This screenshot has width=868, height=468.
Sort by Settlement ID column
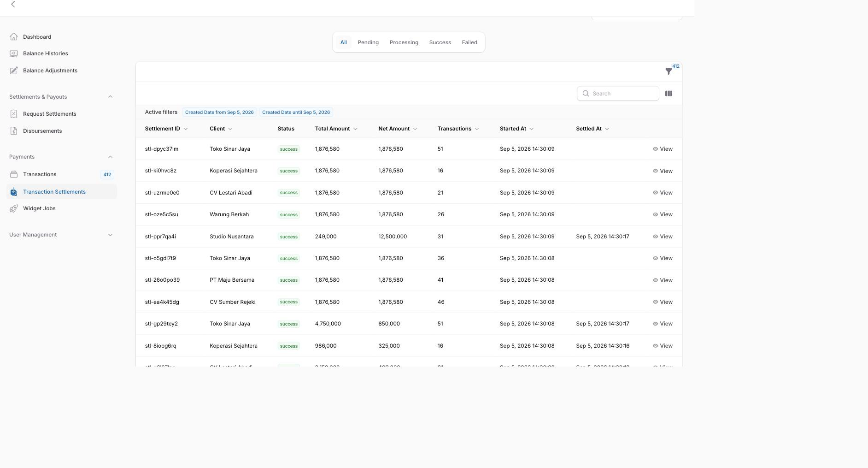[166, 129]
